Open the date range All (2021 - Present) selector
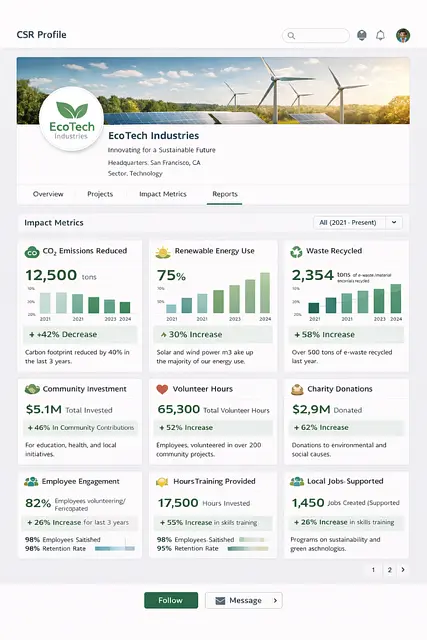Screen dimensions: 427x640 (x=358, y=222)
